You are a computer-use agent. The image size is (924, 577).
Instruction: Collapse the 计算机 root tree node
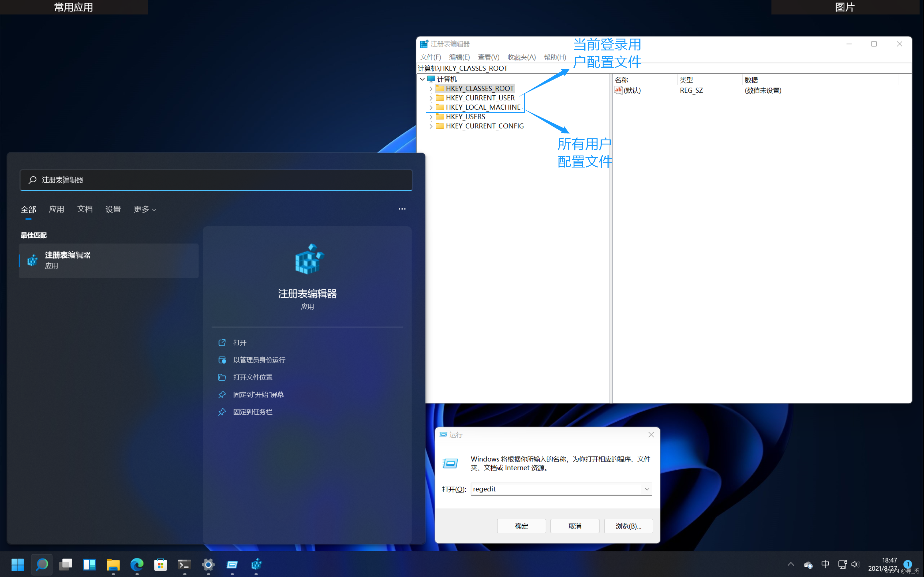(422, 79)
